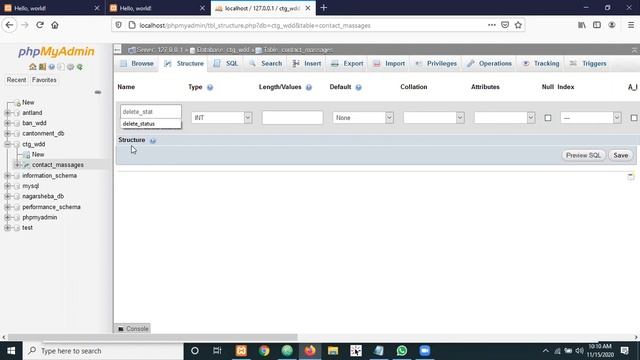
Task: Expand the contact_massages table node
Action: click(x=17, y=165)
